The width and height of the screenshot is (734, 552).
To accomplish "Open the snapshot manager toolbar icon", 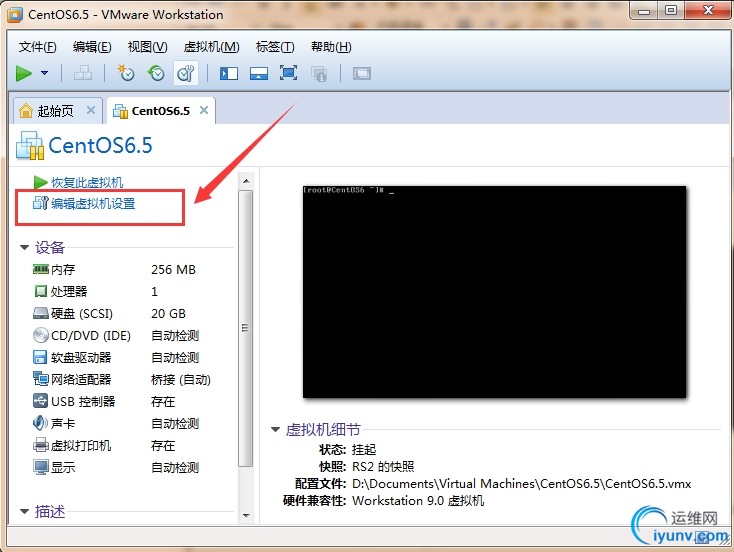I will tap(185, 74).
